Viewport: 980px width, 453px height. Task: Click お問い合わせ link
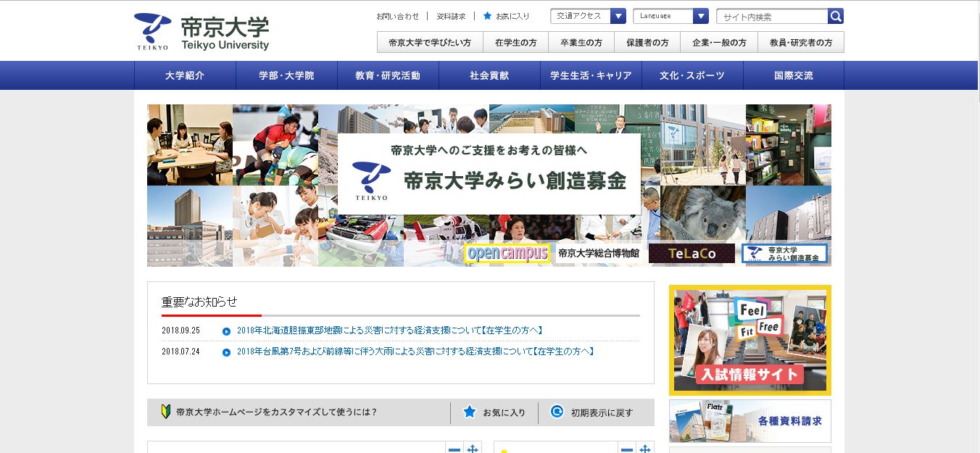coord(397,16)
